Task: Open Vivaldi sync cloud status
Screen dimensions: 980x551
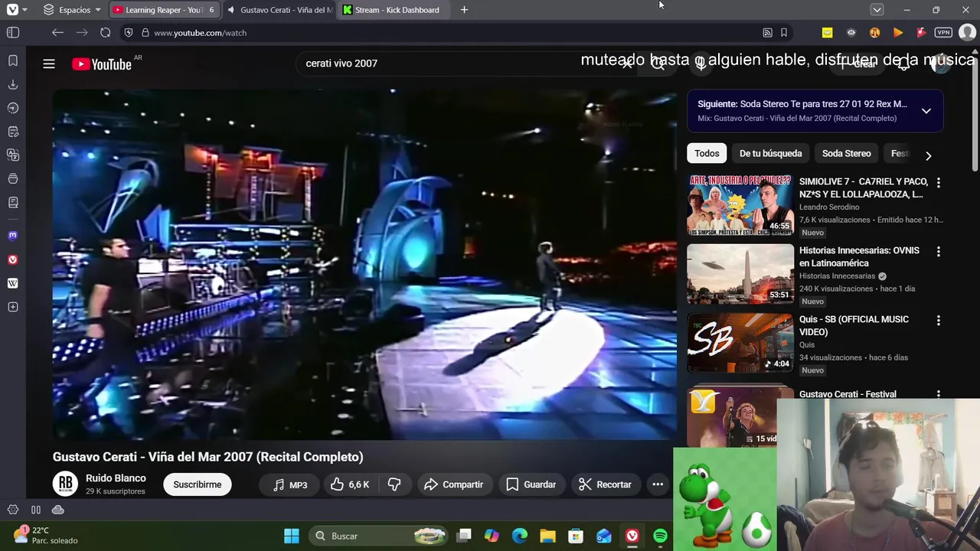Action: tap(58, 510)
